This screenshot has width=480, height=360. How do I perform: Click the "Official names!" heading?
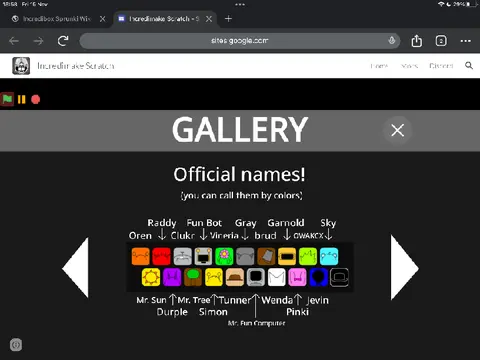(x=239, y=174)
